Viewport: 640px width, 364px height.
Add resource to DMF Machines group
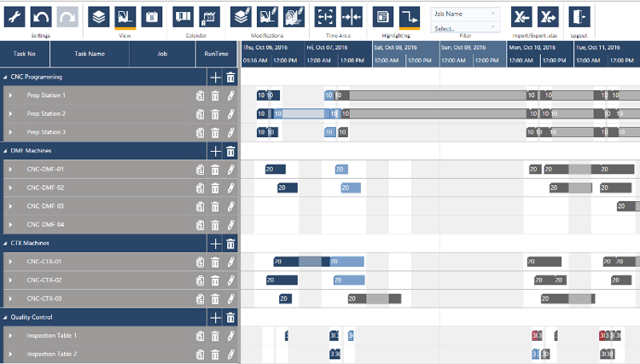click(x=215, y=151)
